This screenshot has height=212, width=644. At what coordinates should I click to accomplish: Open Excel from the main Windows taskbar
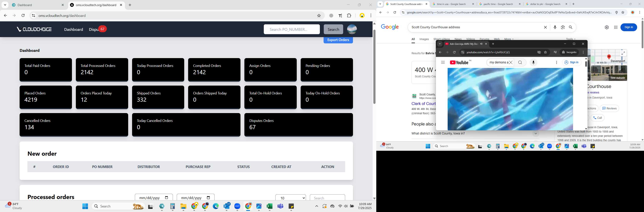pyautogui.click(x=269, y=206)
